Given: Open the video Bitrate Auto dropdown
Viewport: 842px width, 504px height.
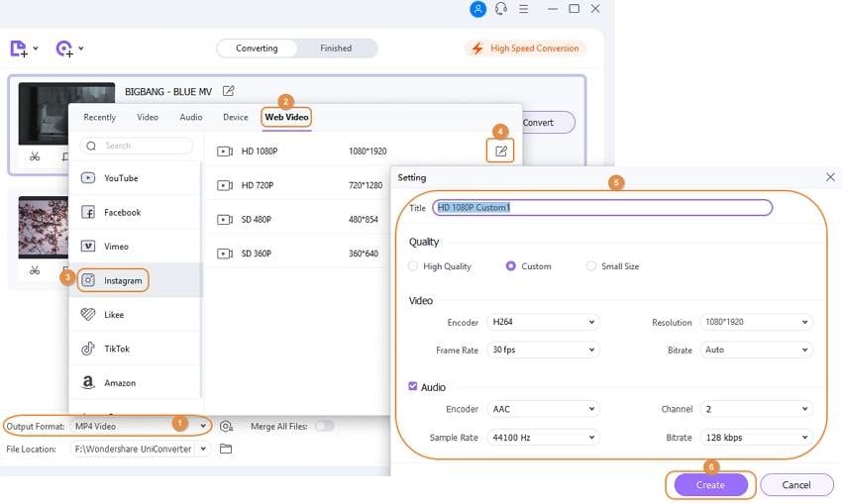Looking at the screenshot, I should pos(756,350).
